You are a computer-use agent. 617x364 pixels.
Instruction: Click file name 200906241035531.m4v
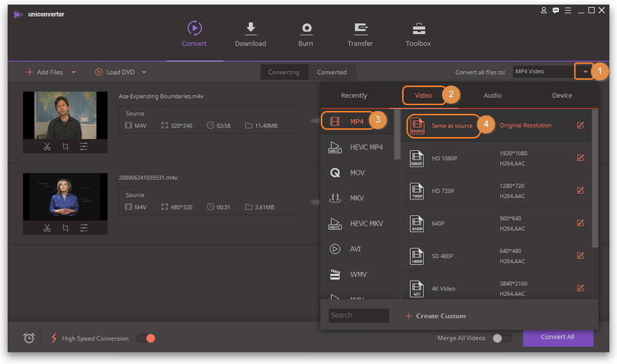pyautogui.click(x=148, y=178)
